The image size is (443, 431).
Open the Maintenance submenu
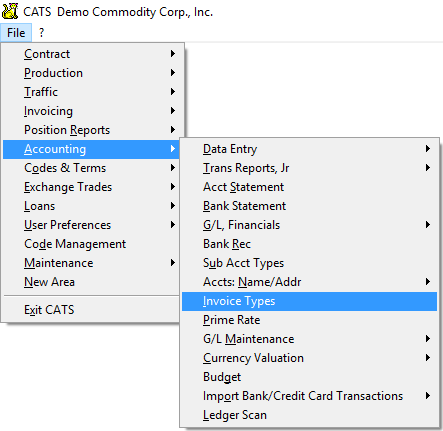(x=91, y=263)
